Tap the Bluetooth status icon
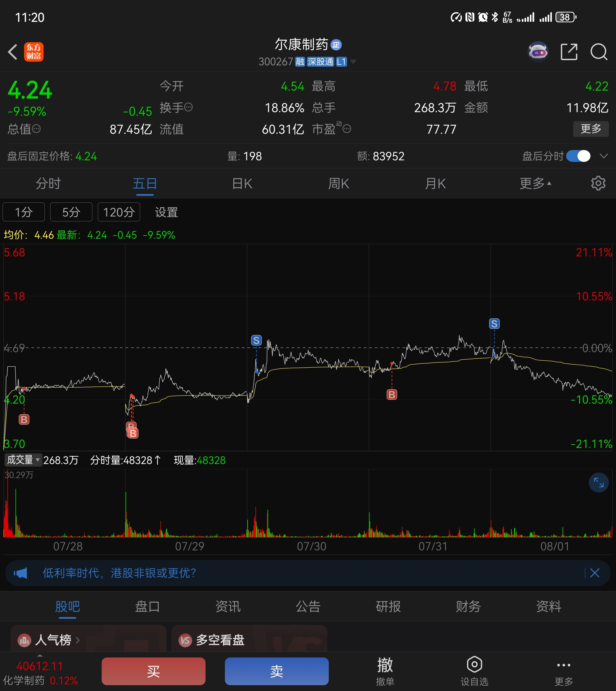This screenshot has height=691, width=616. tap(495, 17)
